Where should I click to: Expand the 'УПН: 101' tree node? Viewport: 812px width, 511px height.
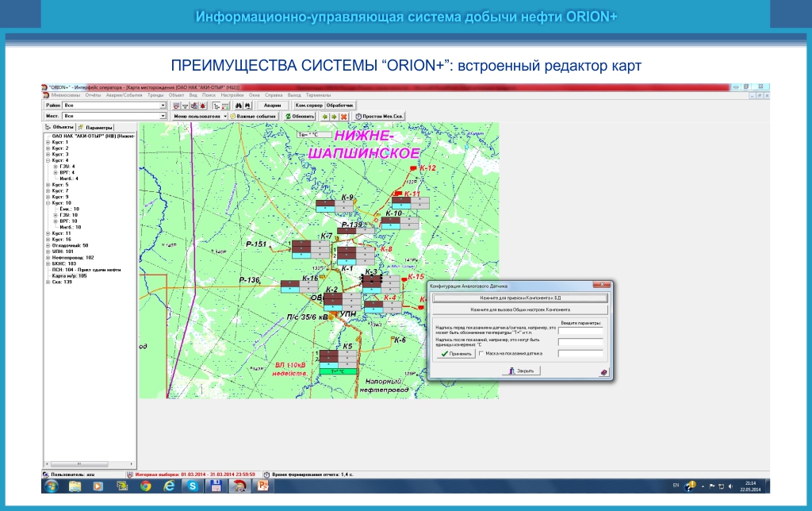(48, 252)
